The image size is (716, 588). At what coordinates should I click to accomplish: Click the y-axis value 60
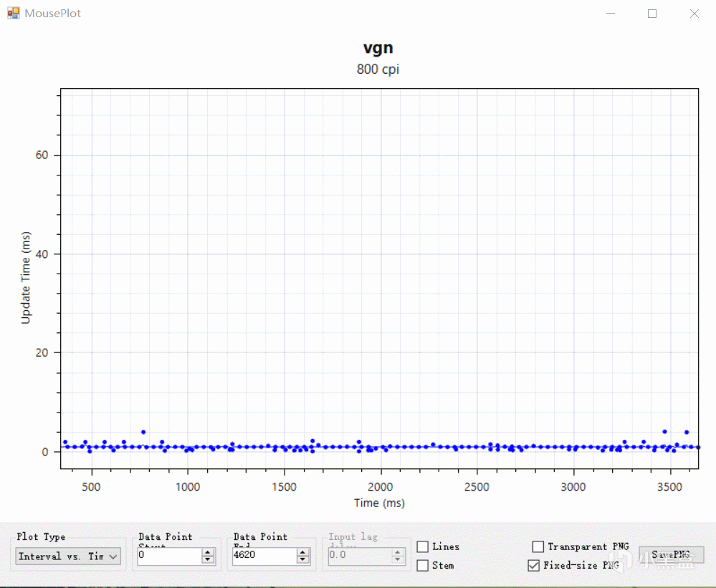pyautogui.click(x=42, y=155)
